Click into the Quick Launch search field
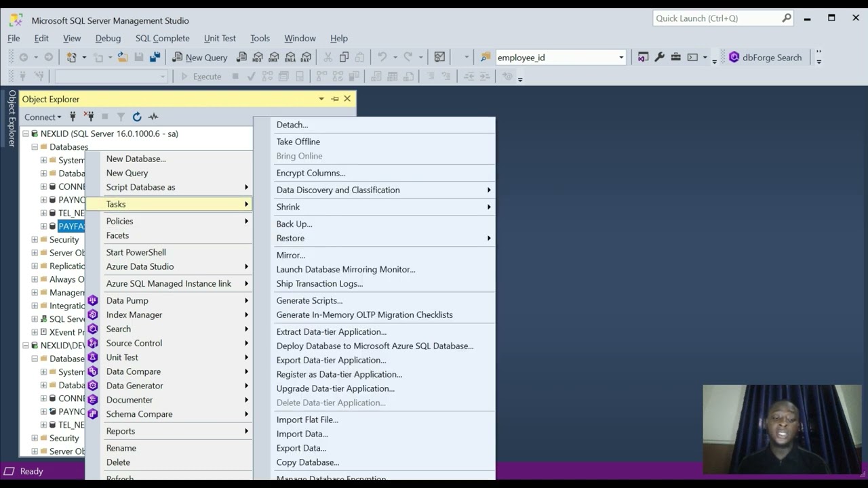This screenshot has height=488, width=868. [x=715, y=18]
